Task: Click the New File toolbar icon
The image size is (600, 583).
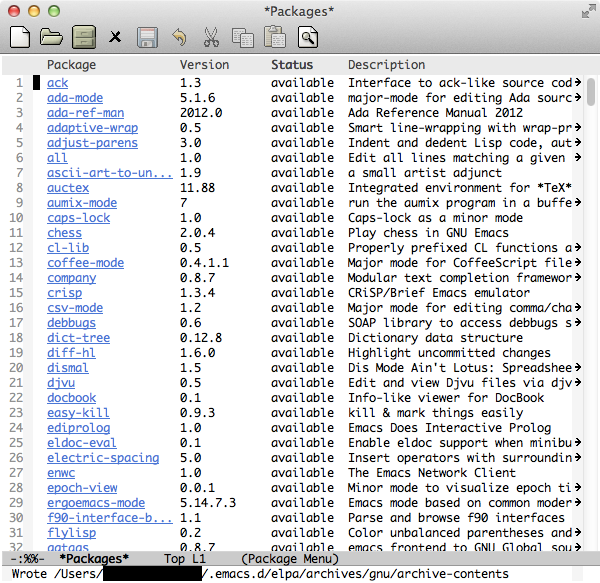Action: (20, 37)
